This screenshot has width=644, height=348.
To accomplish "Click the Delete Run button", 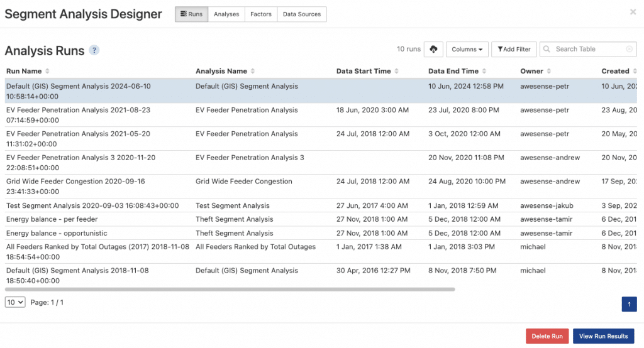I will click(x=547, y=336).
